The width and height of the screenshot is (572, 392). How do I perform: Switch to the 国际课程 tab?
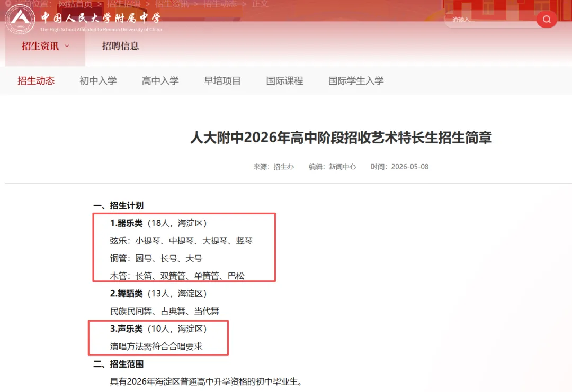point(284,80)
